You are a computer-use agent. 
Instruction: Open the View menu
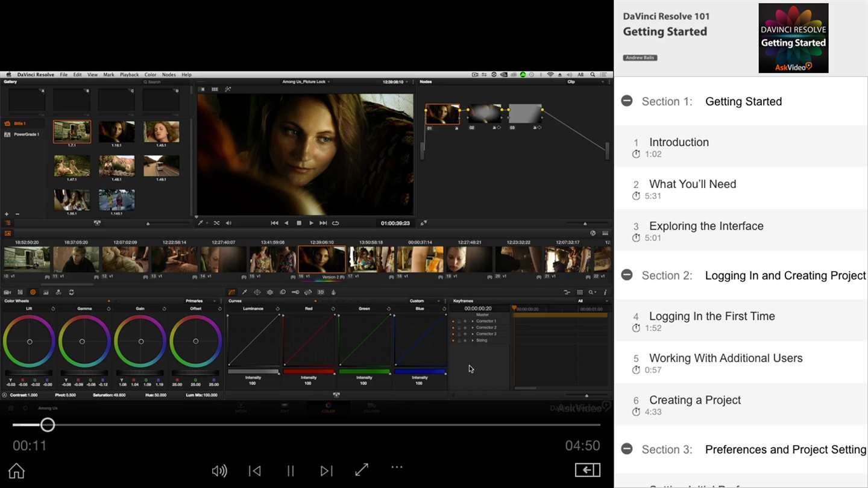(x=92, y=75)
